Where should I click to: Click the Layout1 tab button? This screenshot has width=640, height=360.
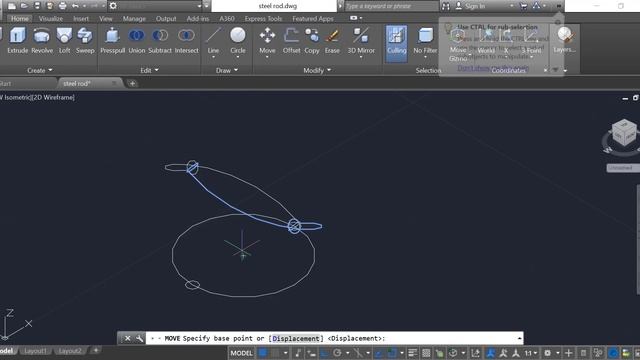tap(35, 351)
